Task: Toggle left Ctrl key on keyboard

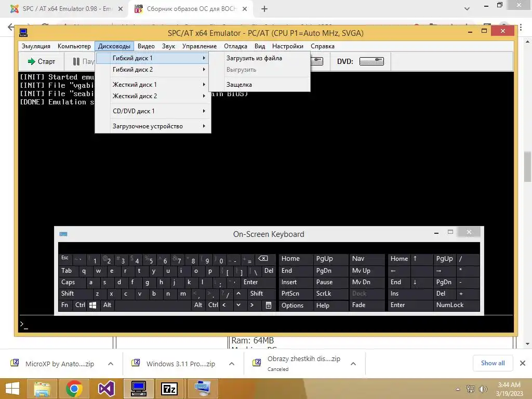Action: coord(80,305)
